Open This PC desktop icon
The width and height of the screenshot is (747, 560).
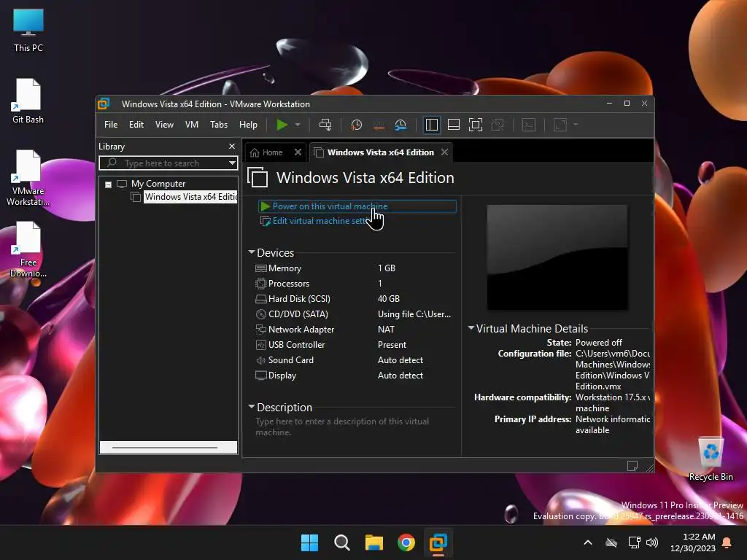[x=28, y=30]
